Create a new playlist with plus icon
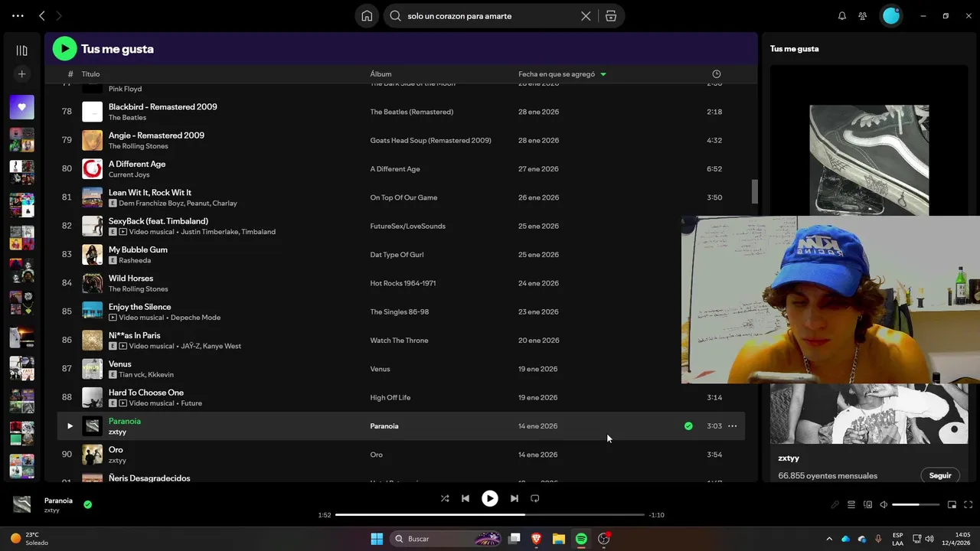The image size is (980, 551). (x=22, y=74)
